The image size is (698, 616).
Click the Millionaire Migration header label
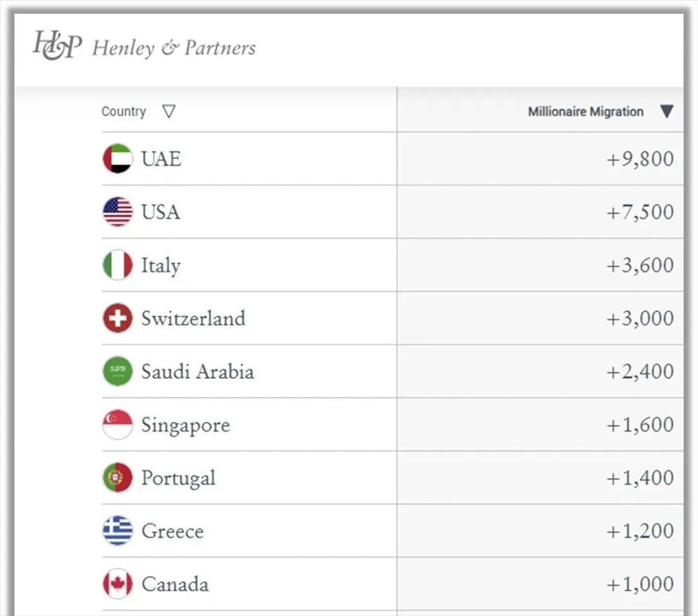point(586,112)
